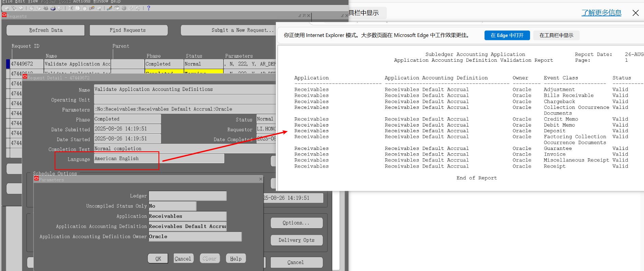Click the Show Navigator toolbar icon
644x271 pixels.
pos(21,8)
